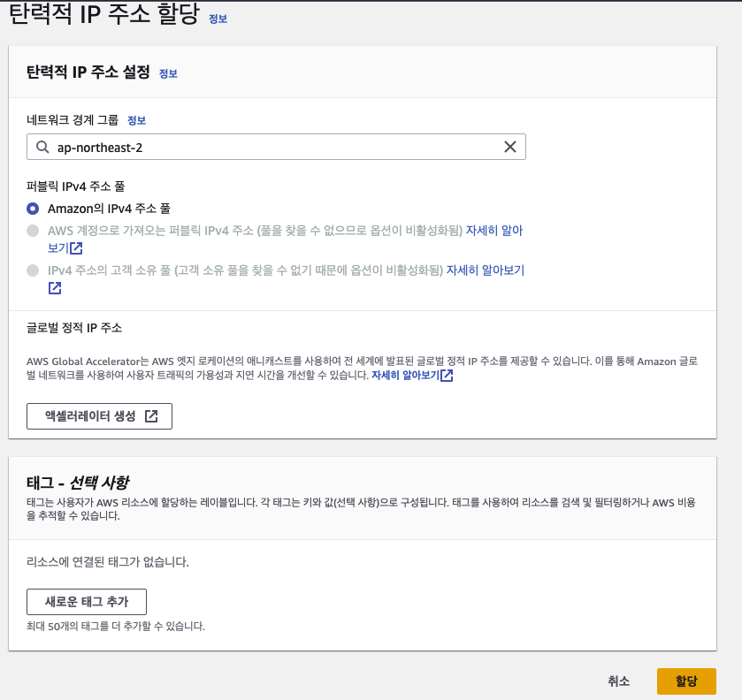Click the search magnifier icon in the network border group field
This screenshot has height=700, width=742.
42,147
